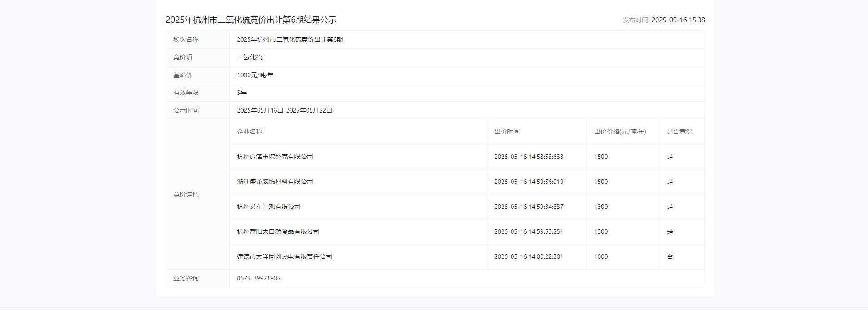868x310 pixels.
Task: Select company 浙江盛龙装饰材料有限公司
Action: [x=275, y=182]
